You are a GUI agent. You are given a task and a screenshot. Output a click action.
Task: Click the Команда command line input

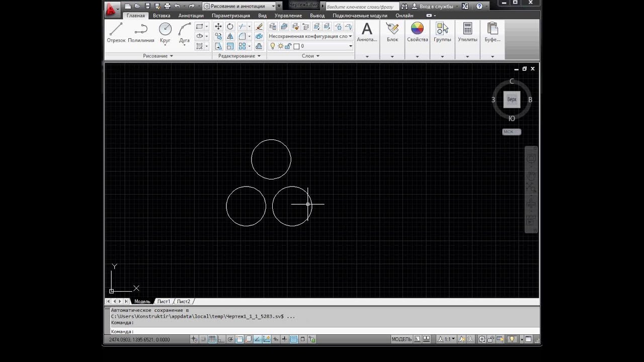(x=325, y=332)
